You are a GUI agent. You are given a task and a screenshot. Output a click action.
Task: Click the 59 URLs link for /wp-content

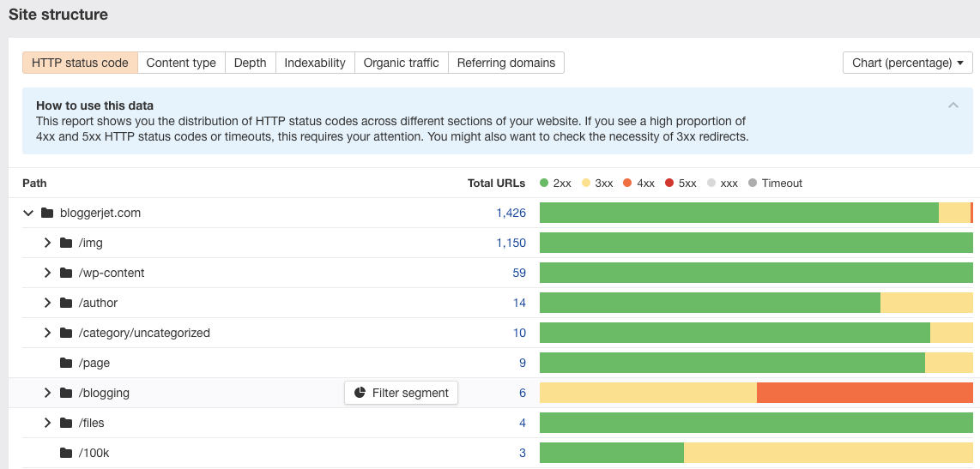click(518, 273)
